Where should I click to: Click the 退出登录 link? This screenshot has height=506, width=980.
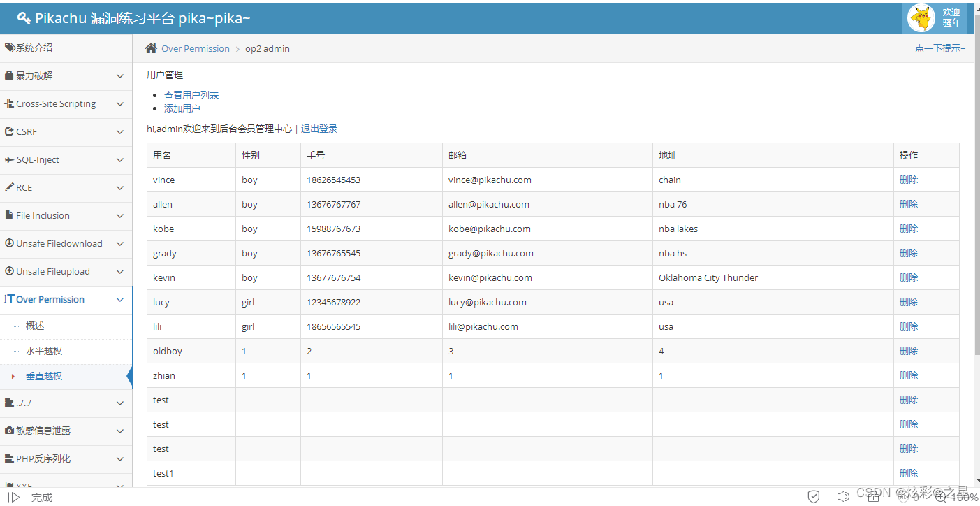(x=319, y=129)
